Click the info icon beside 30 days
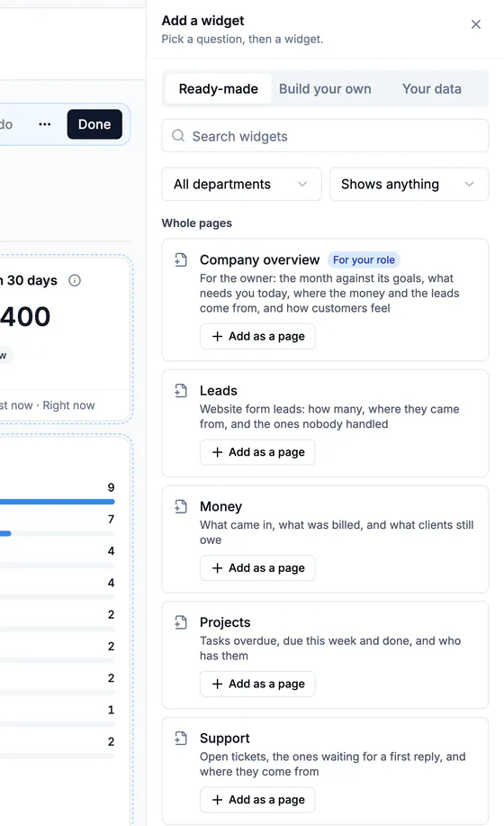504x826 pixels. pyautogui.click(x=75, y=280)
